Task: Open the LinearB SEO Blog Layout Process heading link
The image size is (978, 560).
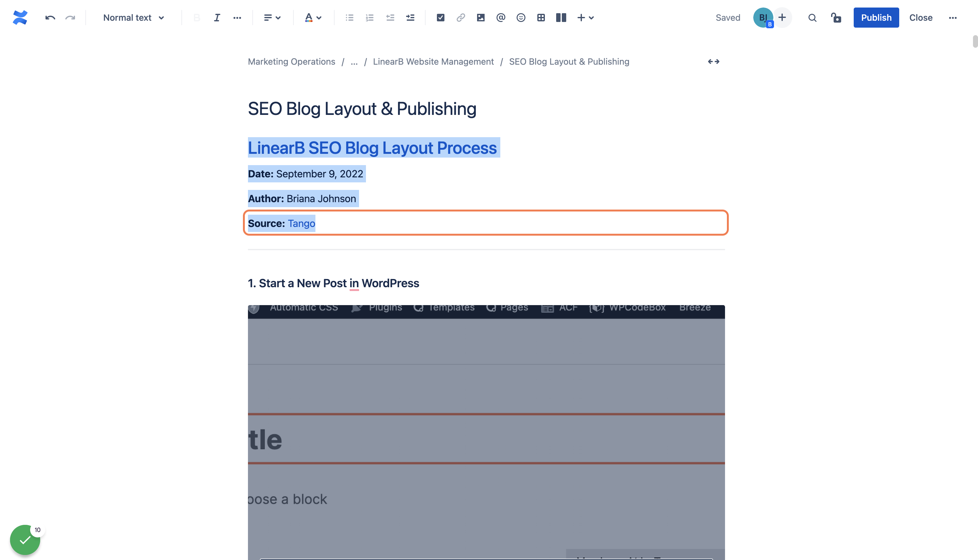Action: [x=372, y=148]
